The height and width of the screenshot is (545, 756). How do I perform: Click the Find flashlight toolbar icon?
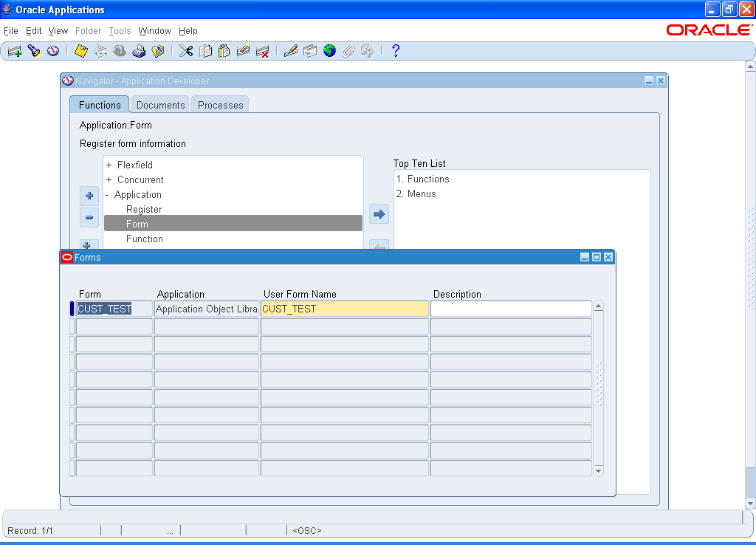click(x=34, y=51)
